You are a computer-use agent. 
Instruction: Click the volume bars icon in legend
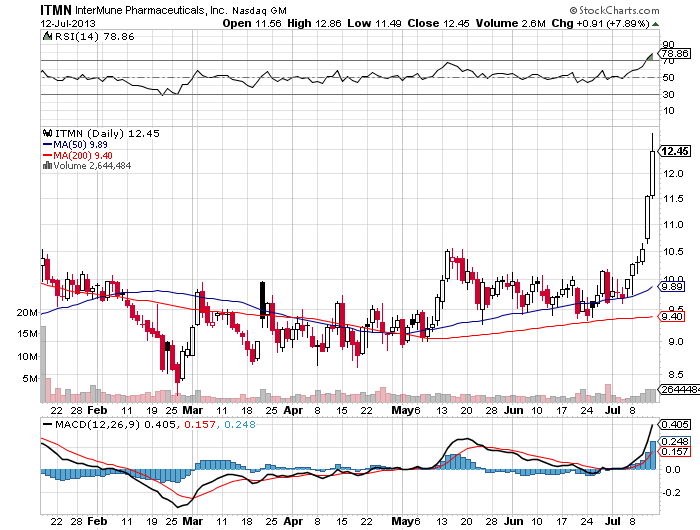coord(47,166)
